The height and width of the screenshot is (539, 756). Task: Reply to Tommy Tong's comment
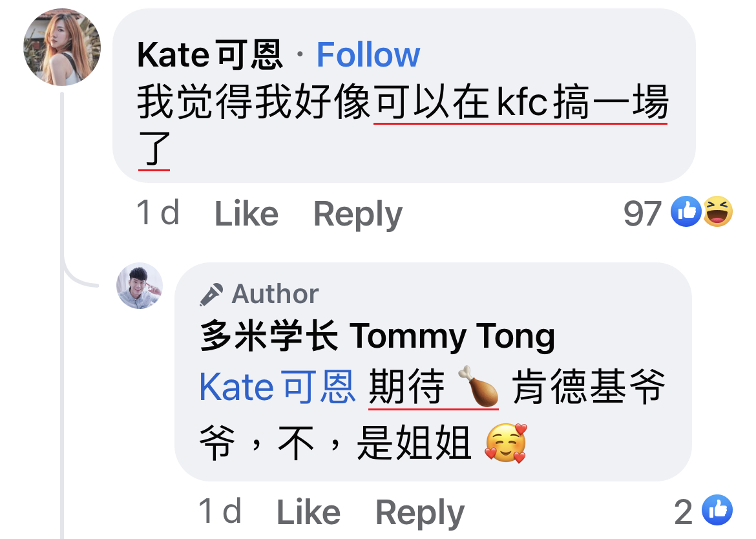point(419,513)
